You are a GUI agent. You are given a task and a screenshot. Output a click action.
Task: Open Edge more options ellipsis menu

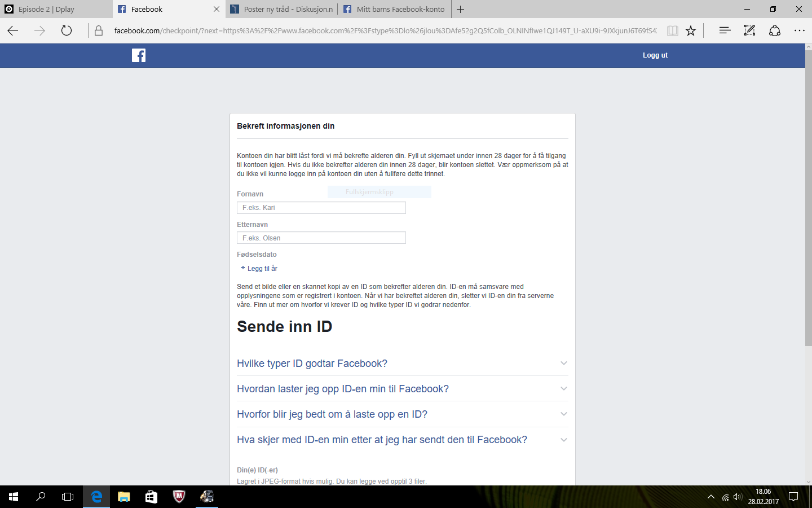(x=800, y=30)
